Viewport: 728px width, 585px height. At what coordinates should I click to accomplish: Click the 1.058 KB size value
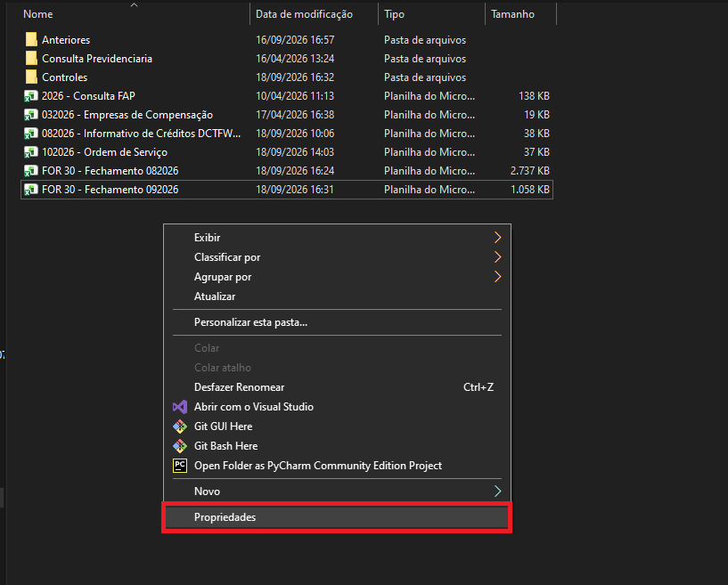[530, 190]
